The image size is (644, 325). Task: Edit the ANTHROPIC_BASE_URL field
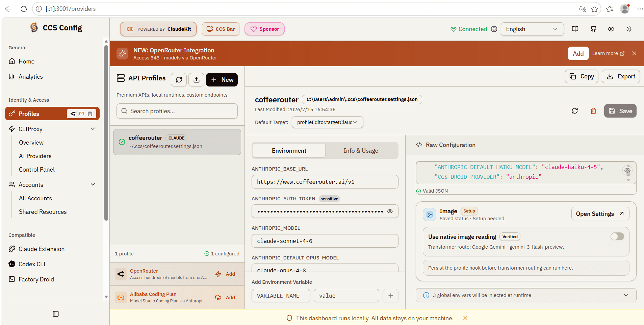click(325, 182)
